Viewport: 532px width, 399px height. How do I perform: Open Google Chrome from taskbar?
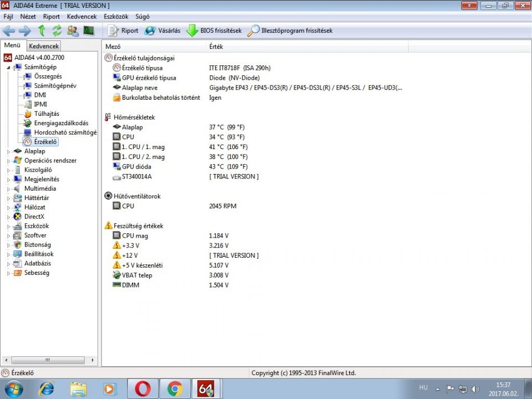click(175, 389)
